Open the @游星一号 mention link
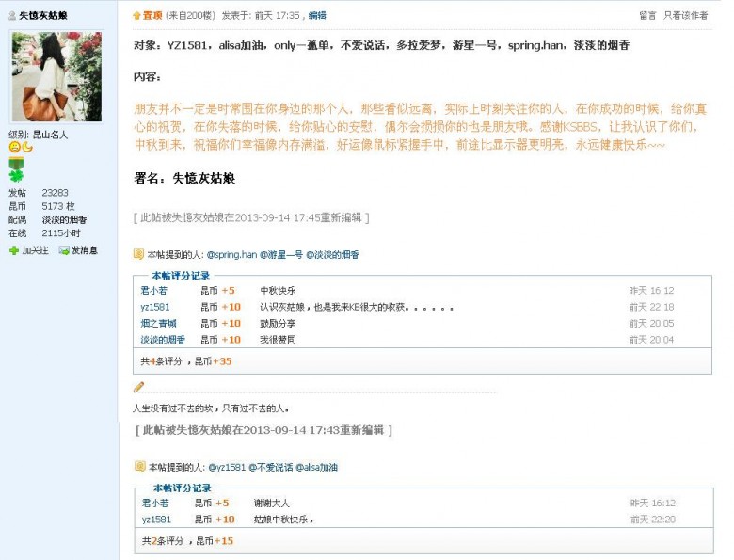734x560 pixels. click(281, 255)
